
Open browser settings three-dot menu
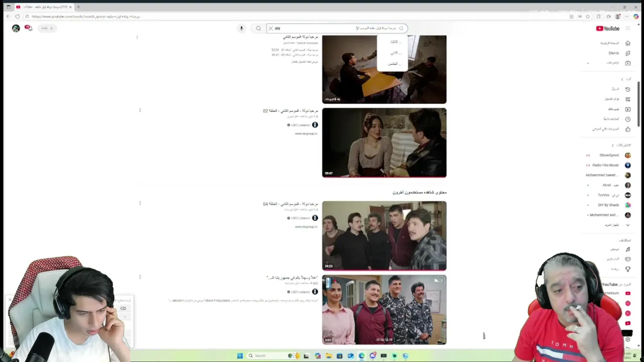627,17
